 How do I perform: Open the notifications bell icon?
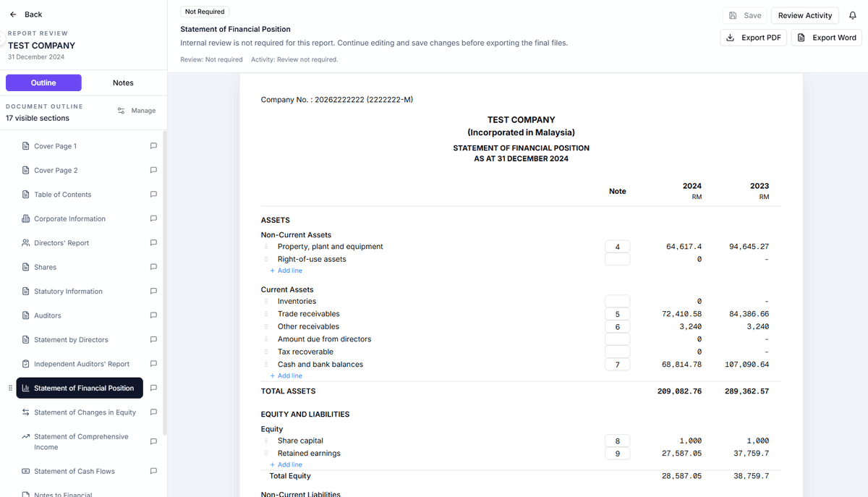tap(853, 15)
